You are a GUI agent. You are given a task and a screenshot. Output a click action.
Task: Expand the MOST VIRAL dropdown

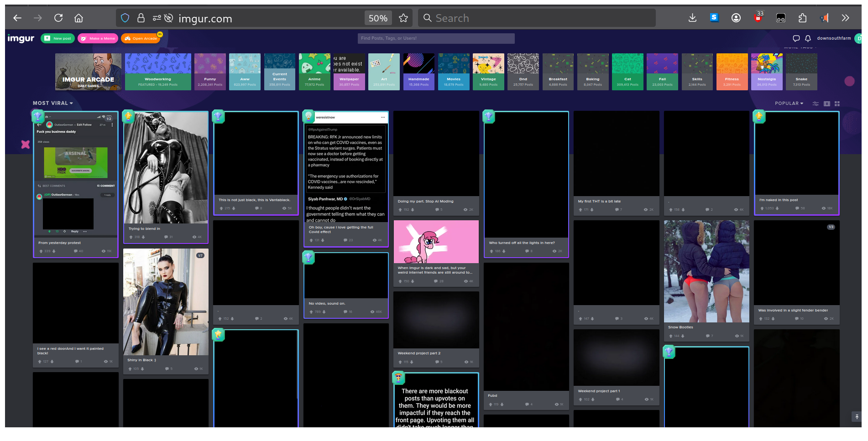pyautogui.click(x=53, y=103)
